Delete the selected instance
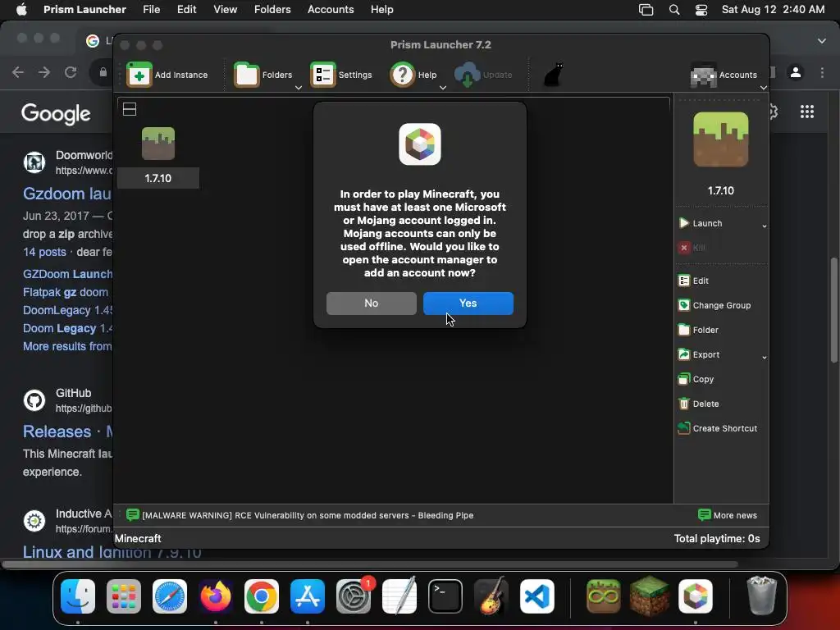Image resolution: width=840 pixels, height=630 pixels. pyautogui.click(x=699, y=404)
